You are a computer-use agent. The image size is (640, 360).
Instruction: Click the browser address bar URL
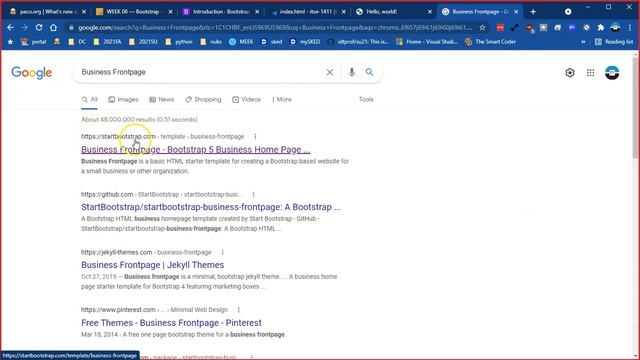275,27
